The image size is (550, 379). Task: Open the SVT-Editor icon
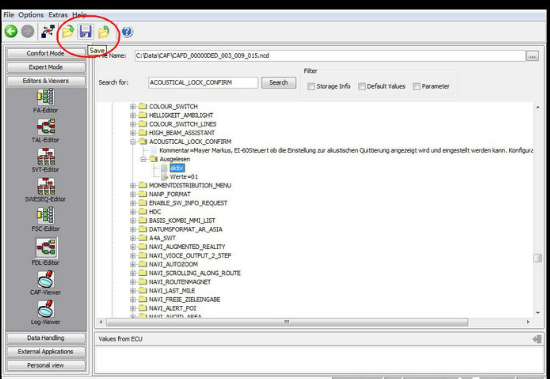46,157
